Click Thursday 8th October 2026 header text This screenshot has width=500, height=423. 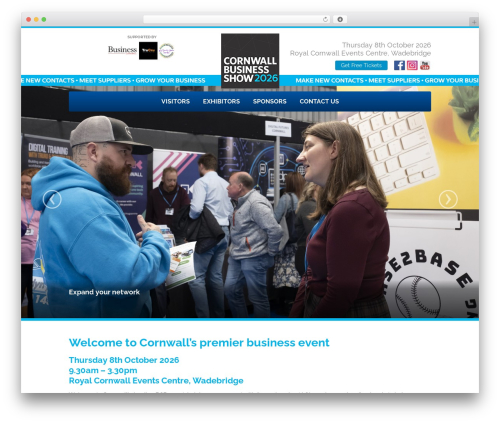[x=386, y=45]
